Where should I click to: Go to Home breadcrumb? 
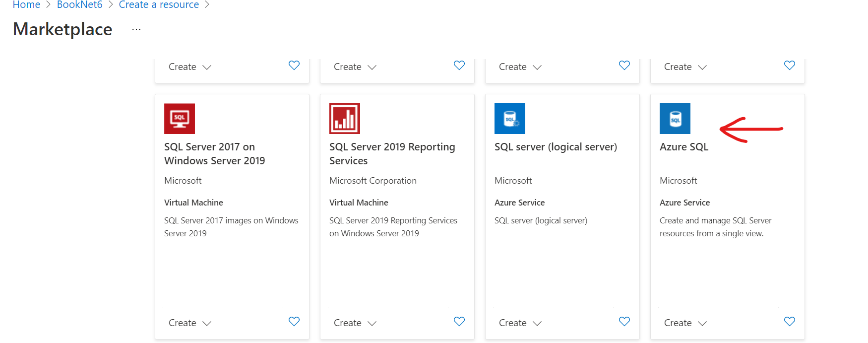pyautogui.click(x=26, y=4)
